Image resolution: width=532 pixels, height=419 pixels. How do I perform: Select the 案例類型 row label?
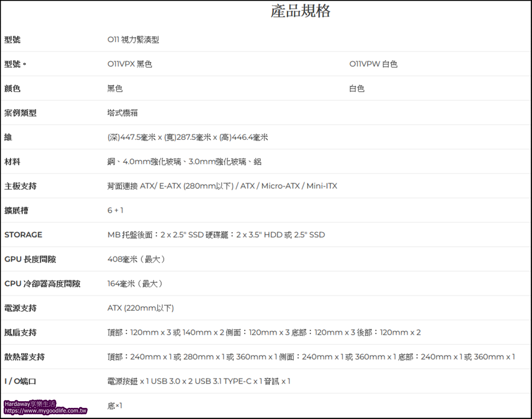pyautogui.click(x=20, y=113)
